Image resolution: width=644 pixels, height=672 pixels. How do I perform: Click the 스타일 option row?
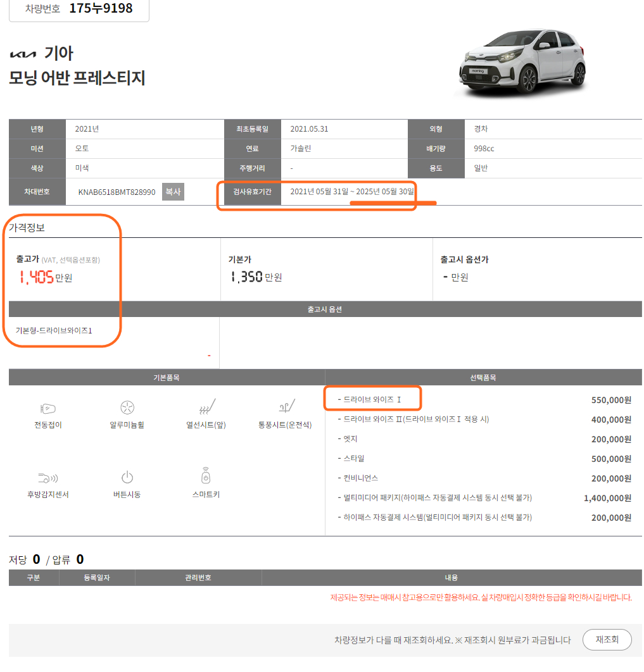[484, 459]
